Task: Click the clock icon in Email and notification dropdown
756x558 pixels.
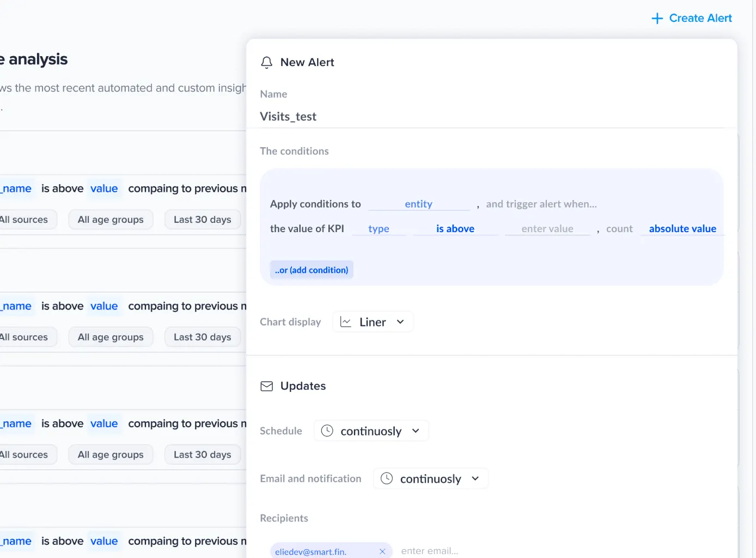Action: [x=387, y=478]
